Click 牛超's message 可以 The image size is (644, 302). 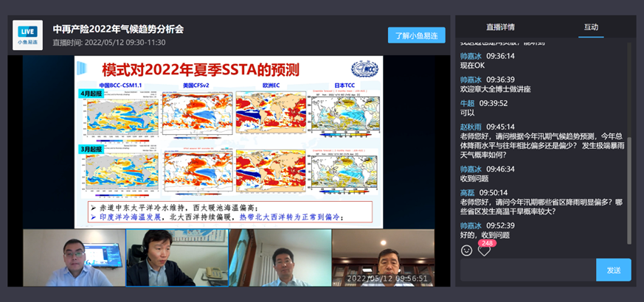468,113
